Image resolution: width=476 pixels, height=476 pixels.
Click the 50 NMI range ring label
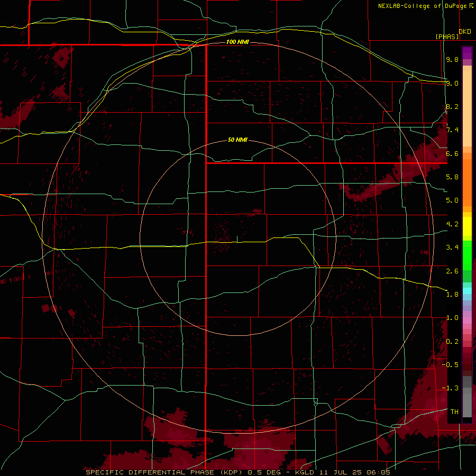[x=237, y=140]
